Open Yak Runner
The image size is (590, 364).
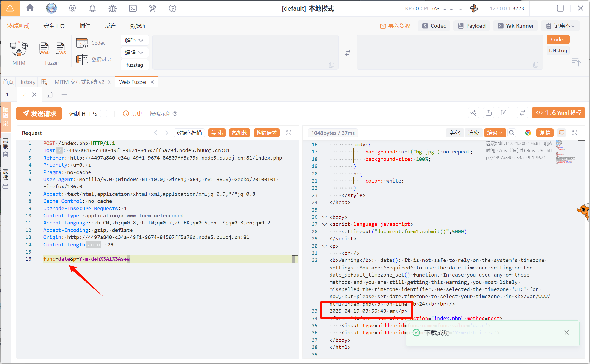coord(516,26)
